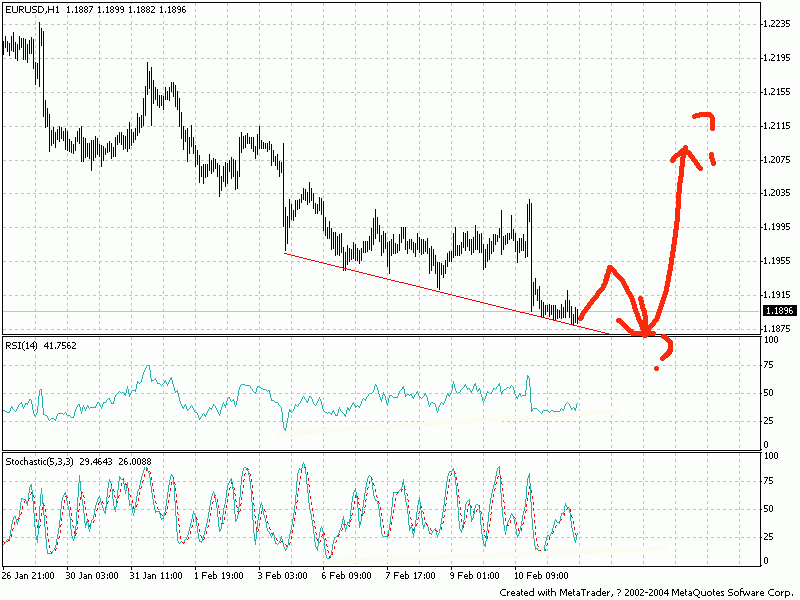Click the 1.2235 price axis label
The width and height of the screenshot is (800, 600).
(x=778, y=23)
